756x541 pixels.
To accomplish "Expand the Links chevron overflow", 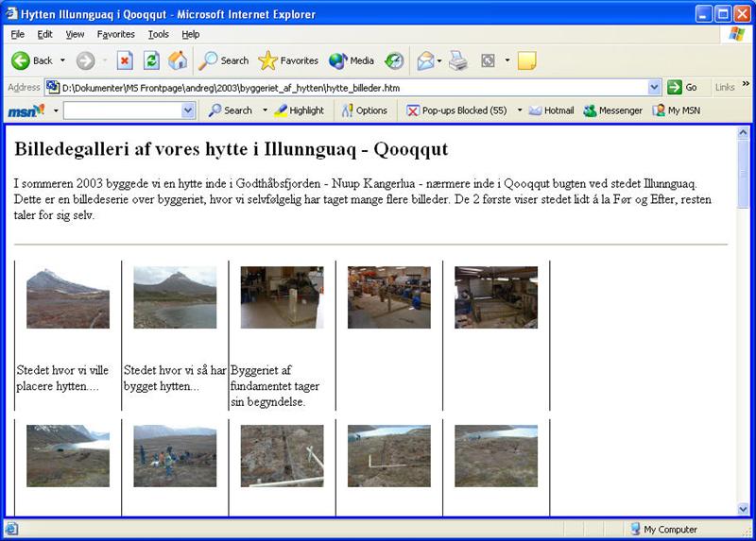I will (x=746, y=84).
